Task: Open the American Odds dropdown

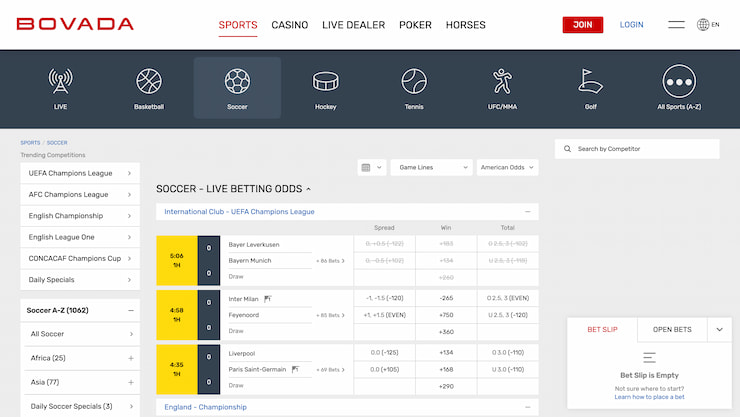Action: click(507, 167)
